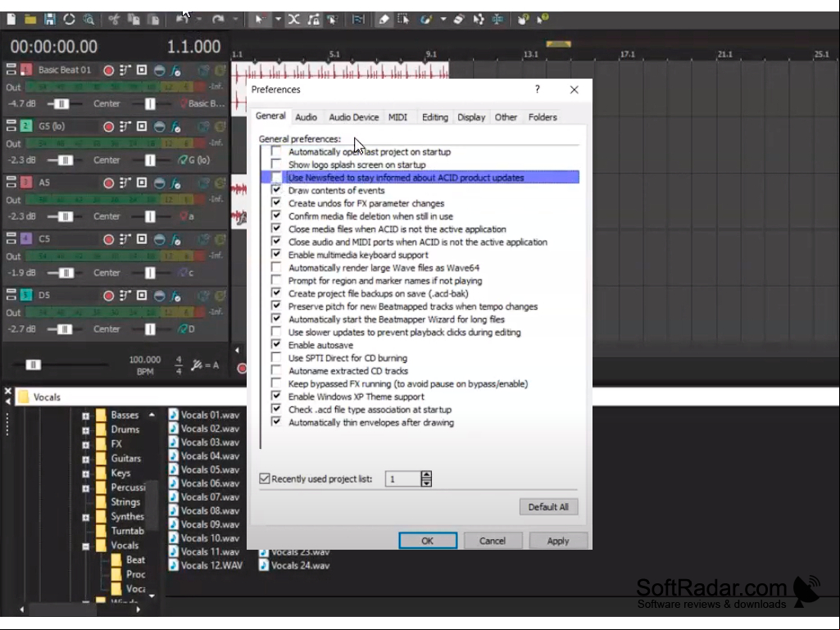Uncheck Enable autosave option

[276, 344]
